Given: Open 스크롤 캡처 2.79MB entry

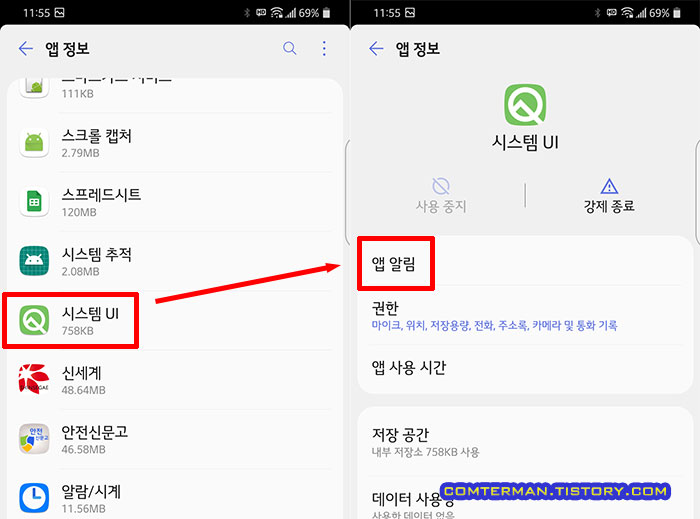Looking at the screenshot, I should click(x=175, y=143).
